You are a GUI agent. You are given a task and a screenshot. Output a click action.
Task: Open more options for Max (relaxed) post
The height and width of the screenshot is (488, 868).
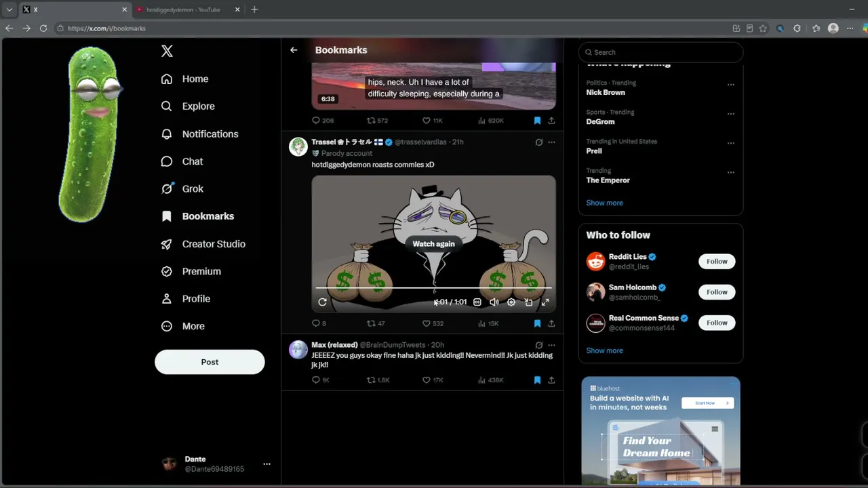[x=551, y=345]
